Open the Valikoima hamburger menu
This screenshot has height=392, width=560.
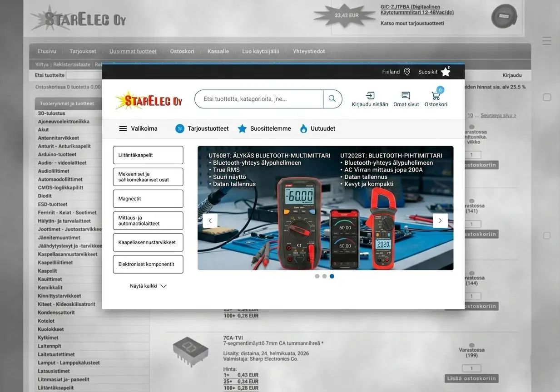coord(123,129)
